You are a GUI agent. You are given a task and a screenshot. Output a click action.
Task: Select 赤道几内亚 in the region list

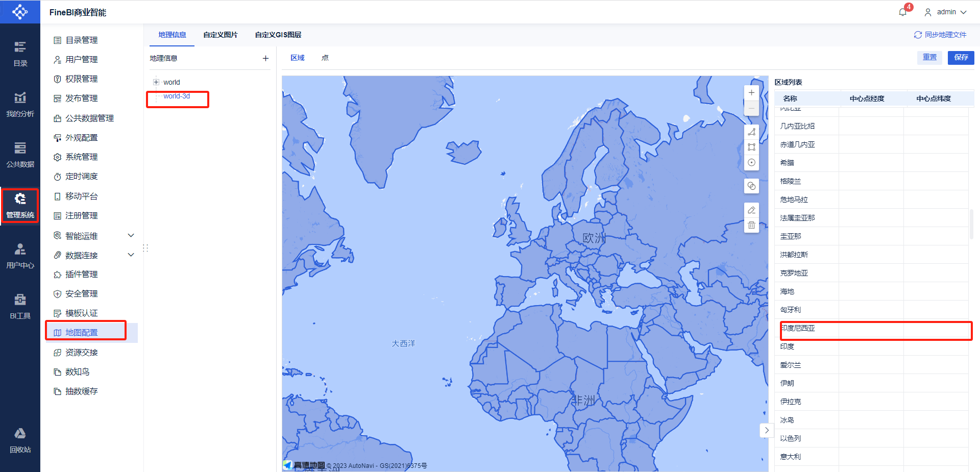[797, 144]
